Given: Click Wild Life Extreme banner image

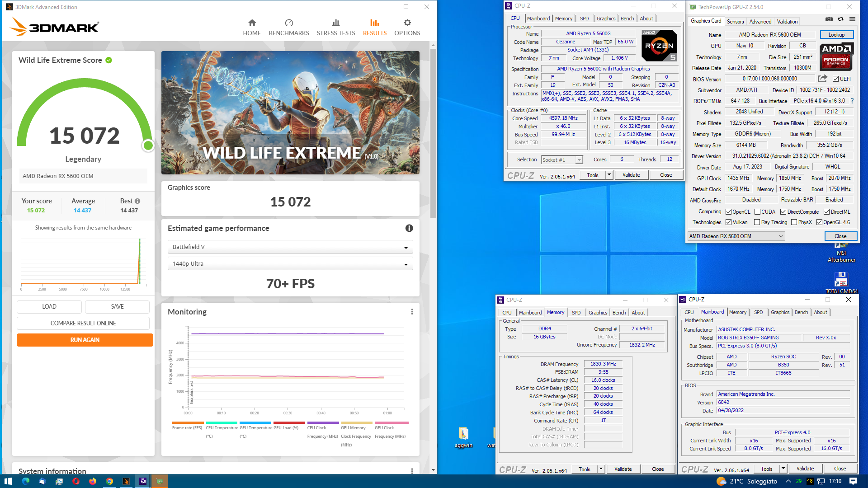Looking at the screenshot, I should tap(290, 113).
